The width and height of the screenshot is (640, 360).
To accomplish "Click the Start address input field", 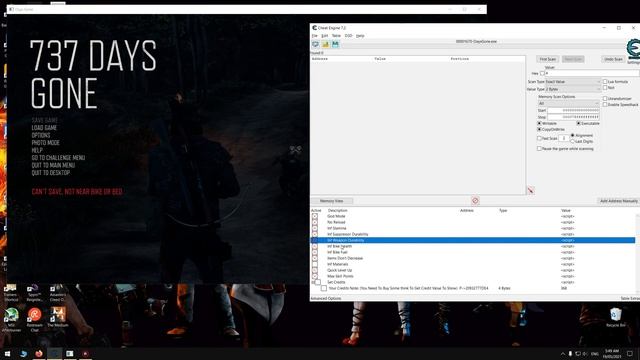I will [573, 111].
